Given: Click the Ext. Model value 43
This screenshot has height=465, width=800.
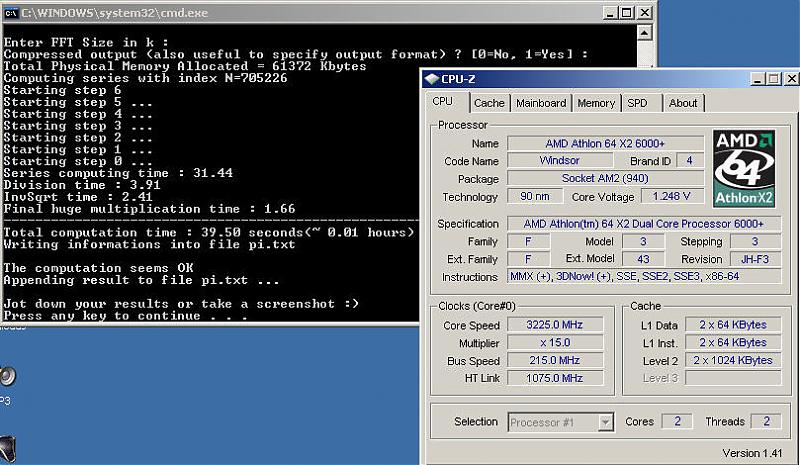Looking at the screenshot, I should point(643,259).
